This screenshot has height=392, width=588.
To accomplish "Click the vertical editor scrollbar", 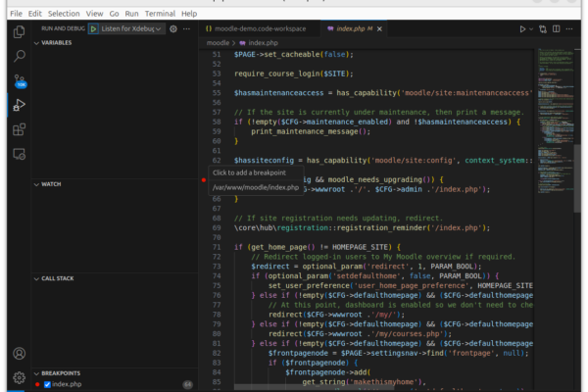I will [577, 178].
